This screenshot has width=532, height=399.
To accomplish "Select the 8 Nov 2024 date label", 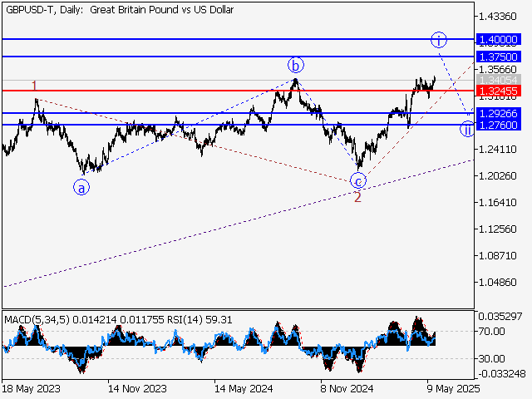I will [347, 388].
